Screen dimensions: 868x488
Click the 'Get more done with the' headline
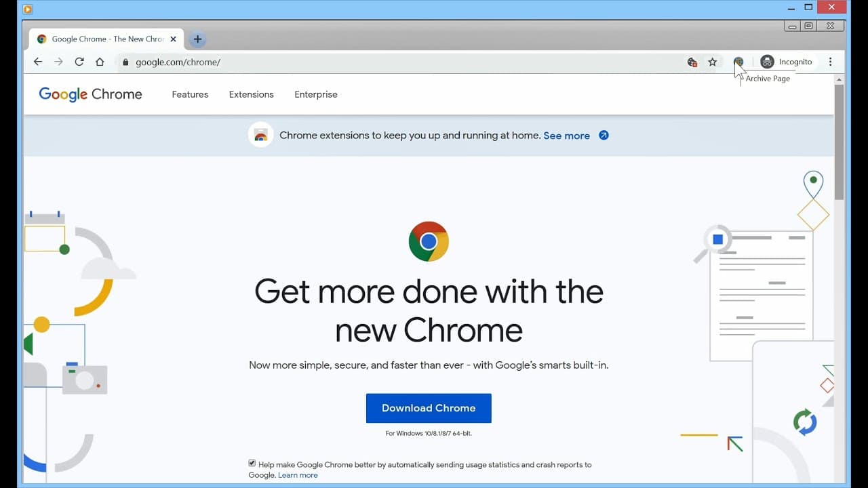point(429,291)
